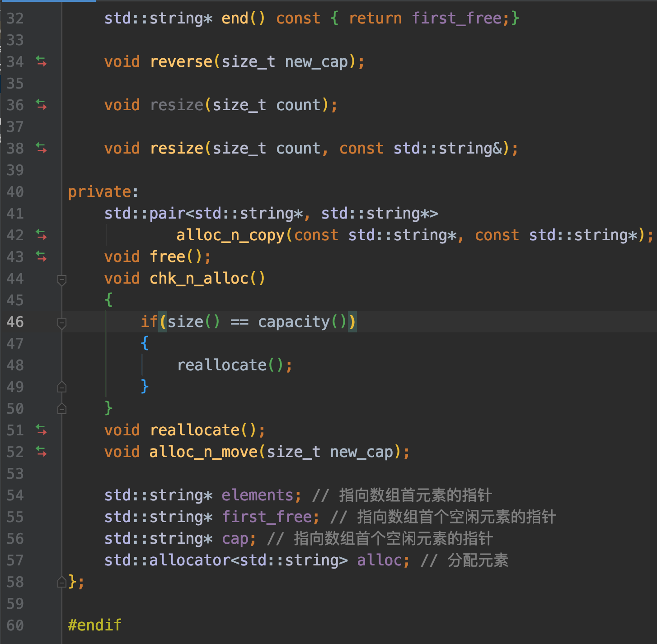Click the 'alloc' member variable on line 57
The width and height of the screenshot is (657, 644).
pyautogui.click(x=380, y=560)
